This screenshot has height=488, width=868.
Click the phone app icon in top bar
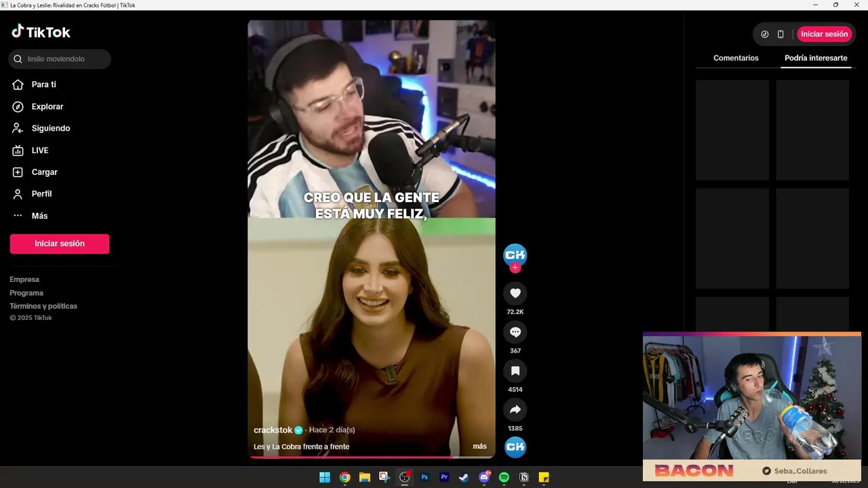(x=781, y=34)
